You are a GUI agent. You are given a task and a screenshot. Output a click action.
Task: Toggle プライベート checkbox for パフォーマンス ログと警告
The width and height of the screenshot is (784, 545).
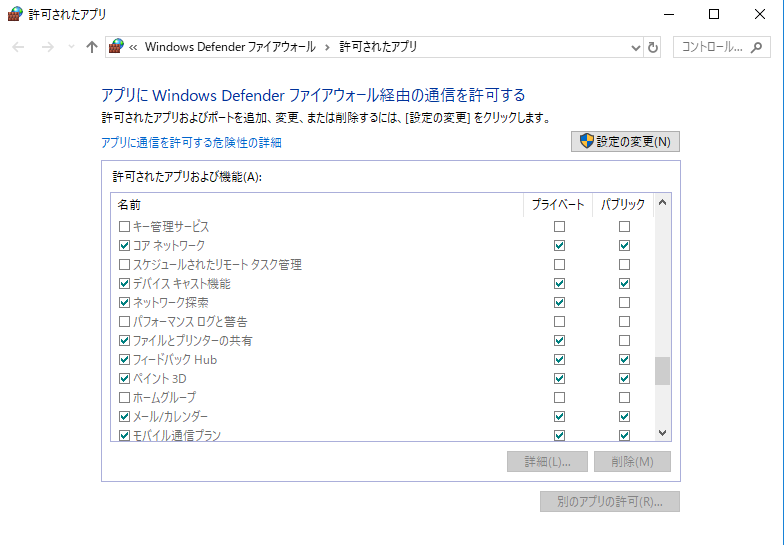point(560,322)
